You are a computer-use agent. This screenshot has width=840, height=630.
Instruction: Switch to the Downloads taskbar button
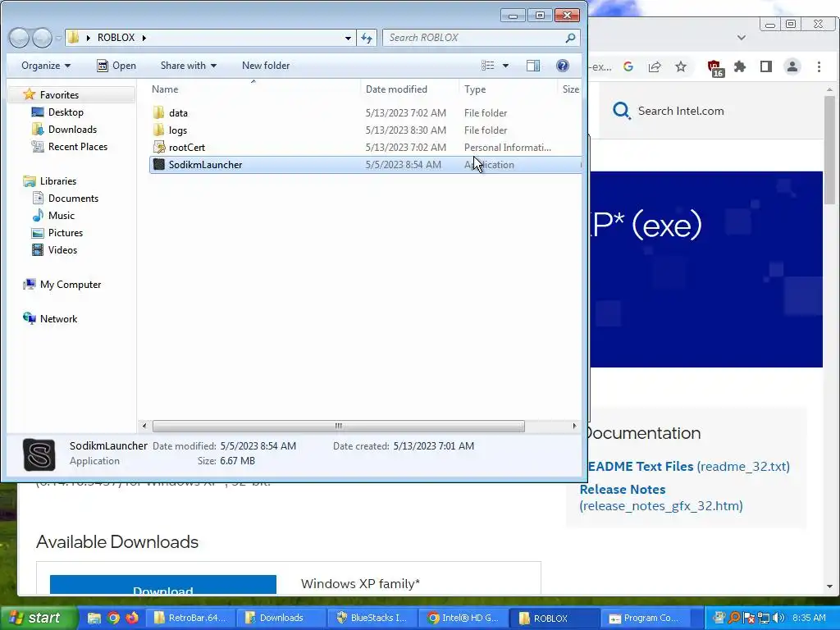(282, 618)
